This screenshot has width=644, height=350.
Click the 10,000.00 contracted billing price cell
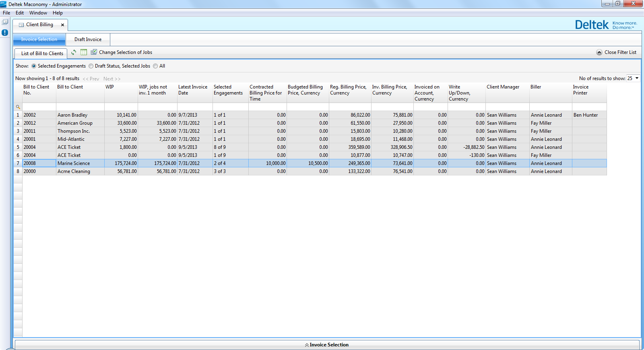point(267,163)
